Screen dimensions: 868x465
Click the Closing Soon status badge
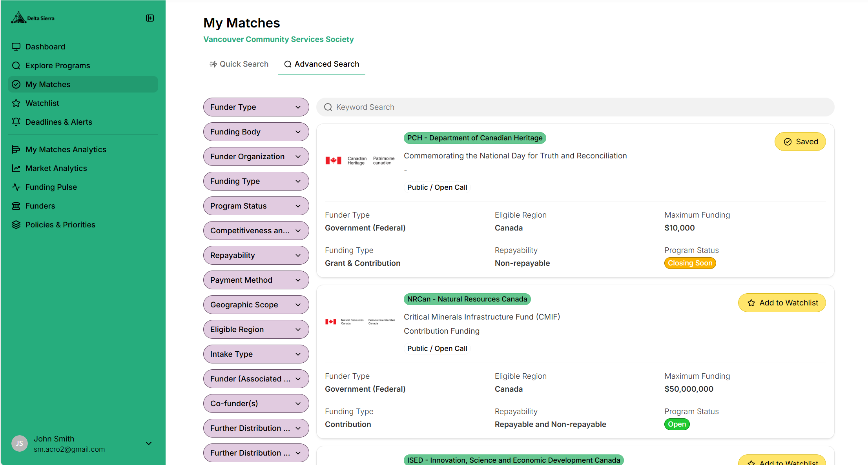click(x=690, y=263)
